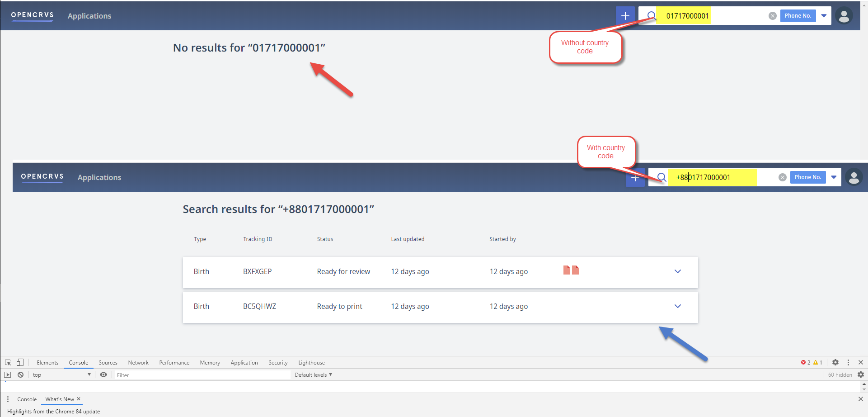Image resolution: width=868 pixels, height=417 pixels.
Task: Open the Phone No. dropdown arrow in the lower header
Action: coord(834,177)
